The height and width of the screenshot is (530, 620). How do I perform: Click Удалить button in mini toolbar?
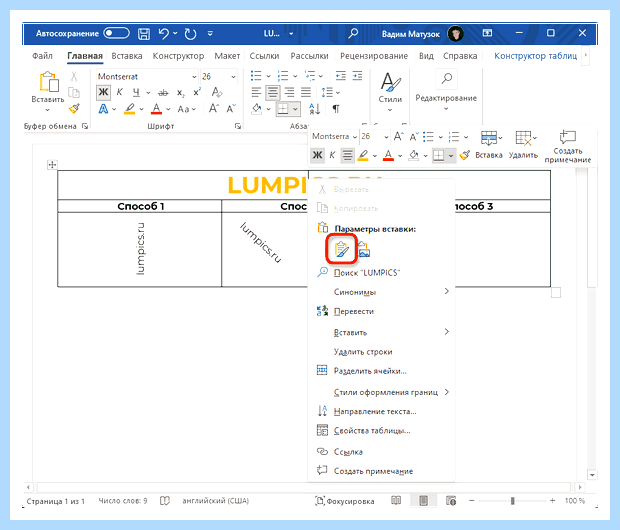coord(523,145)
